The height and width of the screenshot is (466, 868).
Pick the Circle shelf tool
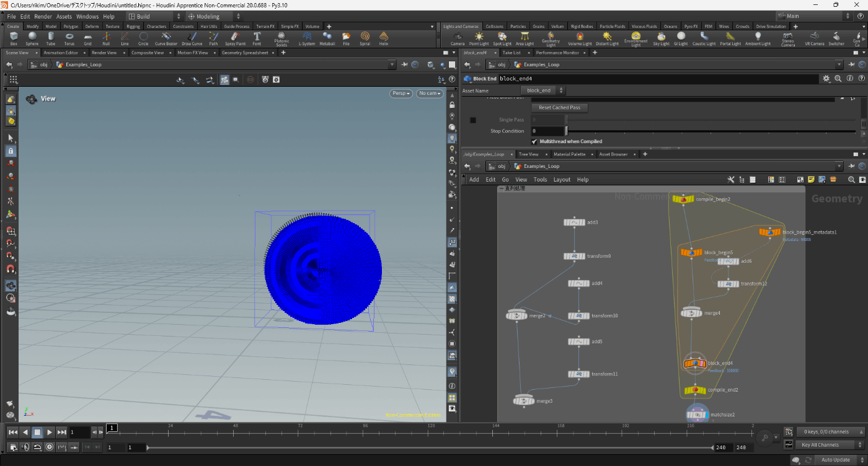pos(143,38)
